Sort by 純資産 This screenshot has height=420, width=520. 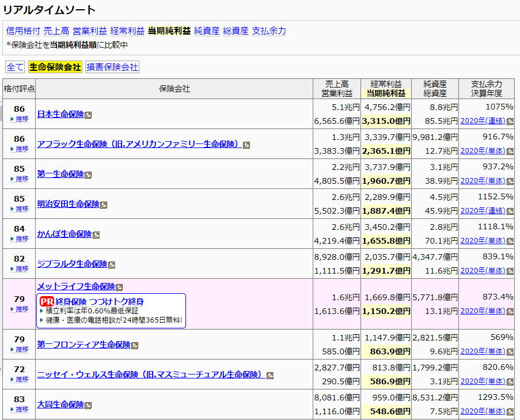[207, 31]
